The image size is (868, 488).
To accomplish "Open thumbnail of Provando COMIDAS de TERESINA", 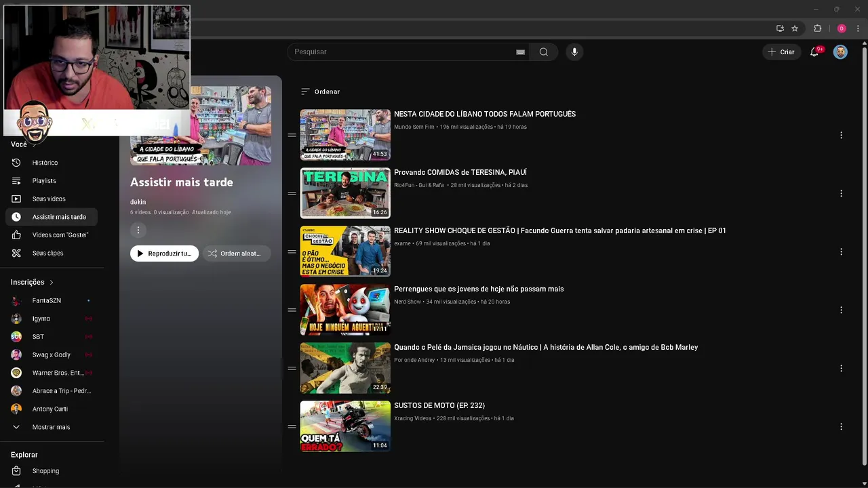I will pos(345,193).
